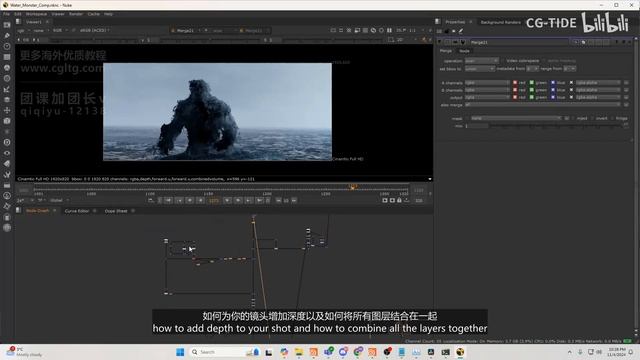Image resolution: width=640 pixels, height=360 pixels.
Task: Toggle the A channels blue checkbox
Action: [x=553, y=82]
